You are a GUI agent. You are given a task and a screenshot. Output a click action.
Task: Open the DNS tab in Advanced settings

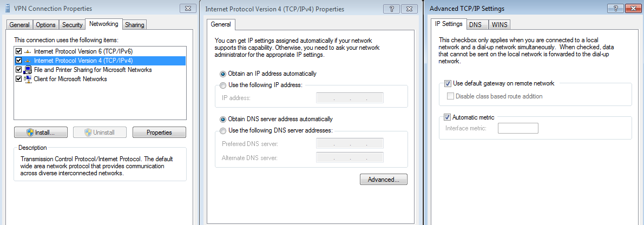tap(475, 24)
